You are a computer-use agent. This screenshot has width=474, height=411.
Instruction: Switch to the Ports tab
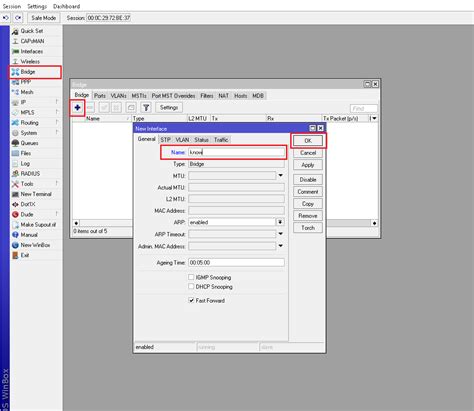click(100, 96)
